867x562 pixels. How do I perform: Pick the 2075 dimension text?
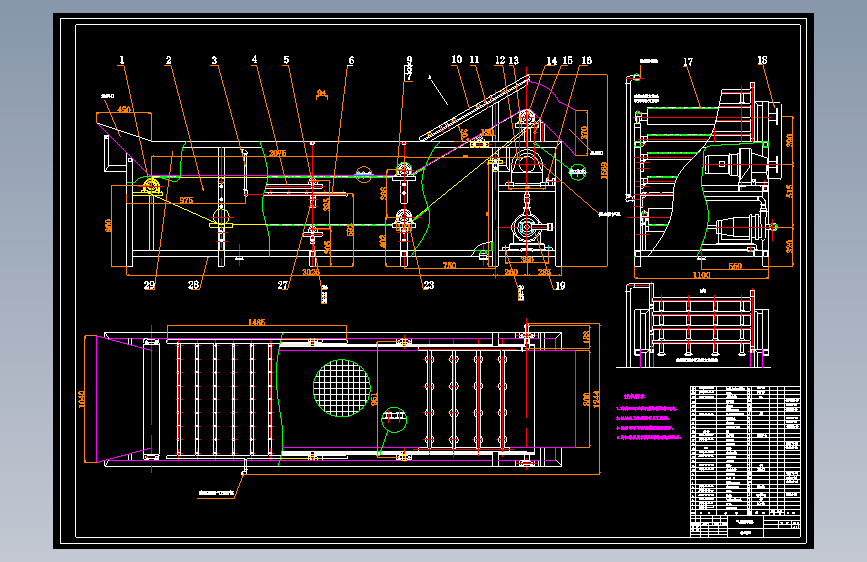coord(278,153)
